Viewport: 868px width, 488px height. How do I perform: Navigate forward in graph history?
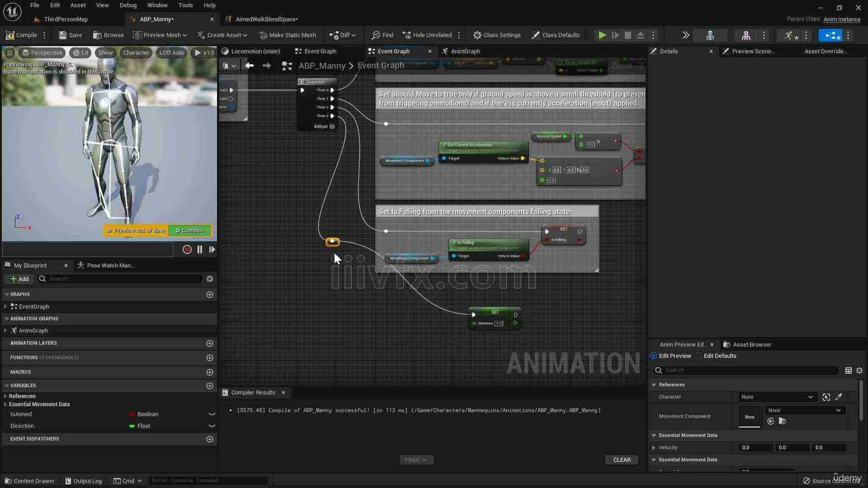click(266, 66)
